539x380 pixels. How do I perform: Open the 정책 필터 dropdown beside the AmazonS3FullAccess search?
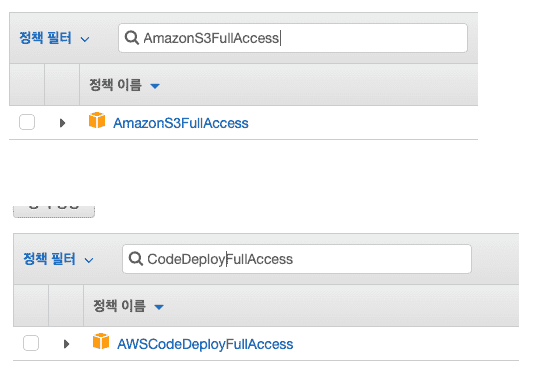point(54,38)
